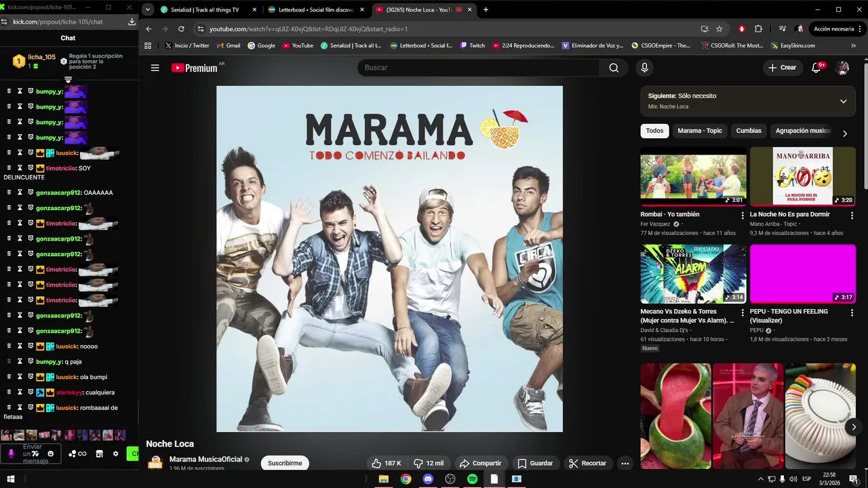Reload the YouTube page in Chrome
The image size is (868, 488).
181,29
